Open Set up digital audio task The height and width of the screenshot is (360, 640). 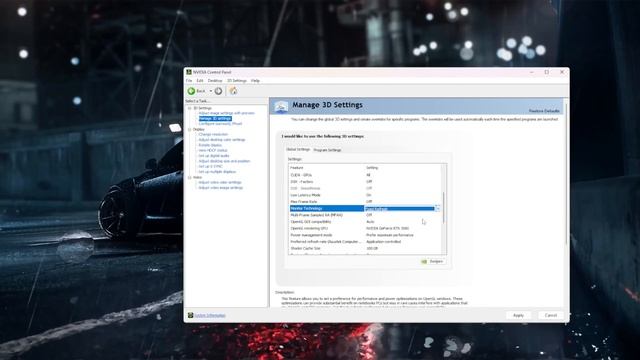213,156
